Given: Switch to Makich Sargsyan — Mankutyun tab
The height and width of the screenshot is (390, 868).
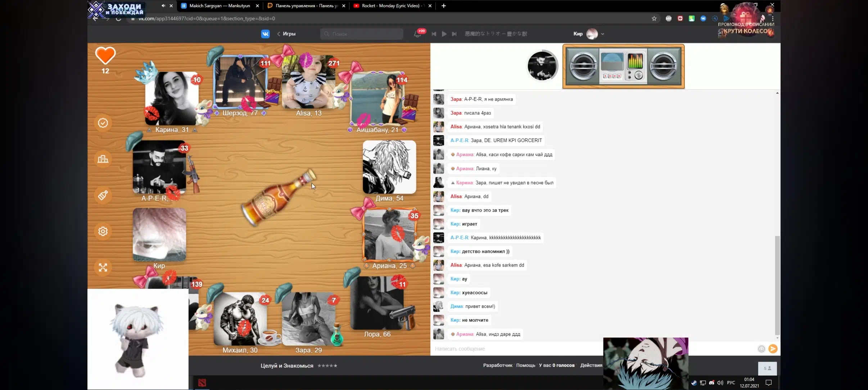Looking at the screenshot, I should coord(220,6).
